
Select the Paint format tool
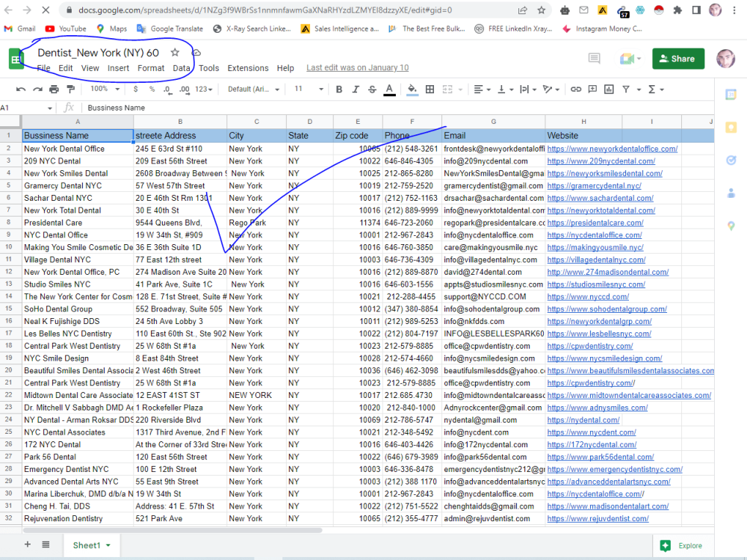pyautogui.click(x=70, y=89)
